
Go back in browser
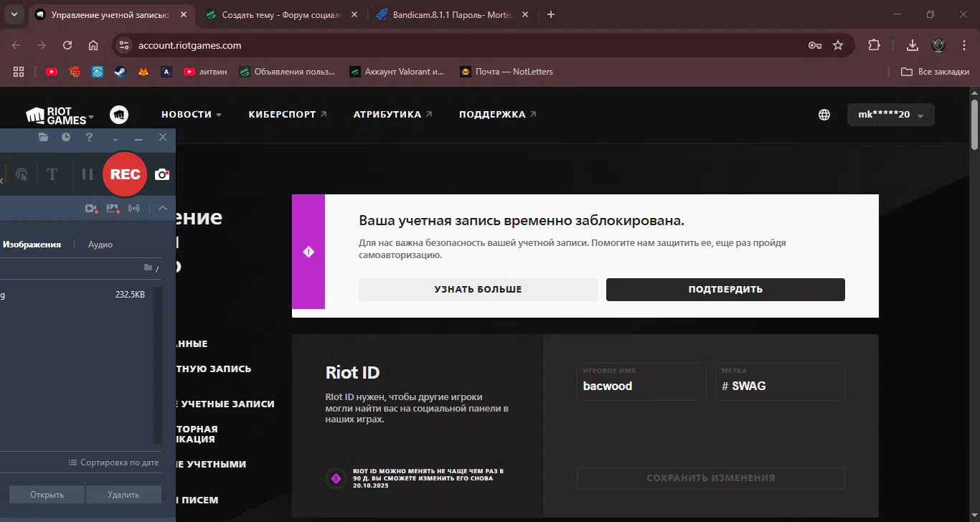point(16,45)
